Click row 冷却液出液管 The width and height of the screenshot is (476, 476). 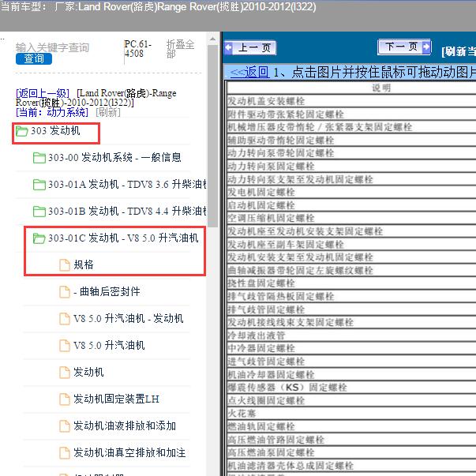(351, 335)
